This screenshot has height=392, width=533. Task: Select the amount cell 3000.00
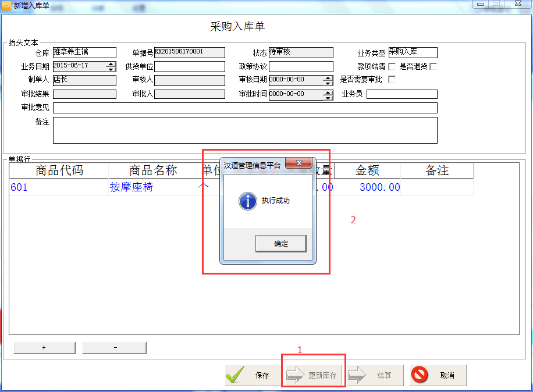coord(367,187)
